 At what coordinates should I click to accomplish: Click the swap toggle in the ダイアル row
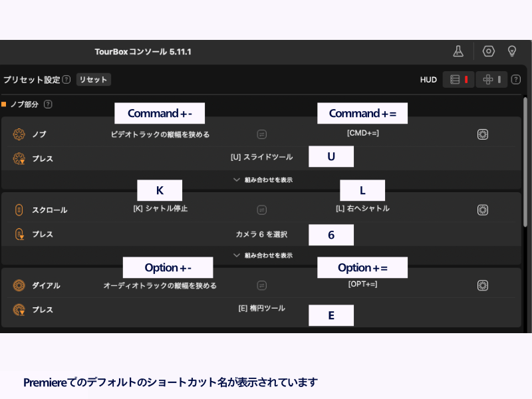tap(262, 285)
